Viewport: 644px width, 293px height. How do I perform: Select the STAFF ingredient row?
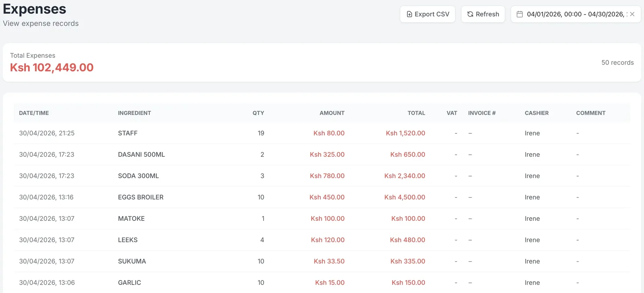click(322, 133)
